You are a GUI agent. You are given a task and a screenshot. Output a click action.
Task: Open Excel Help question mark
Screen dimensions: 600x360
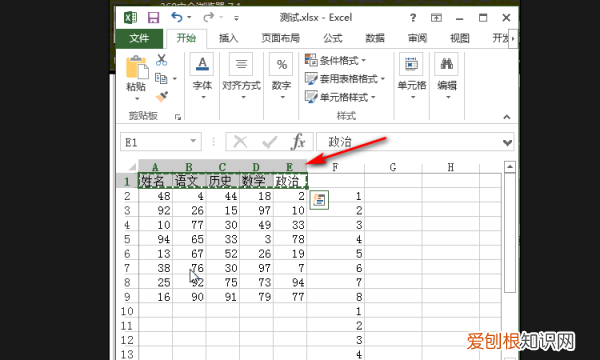412,18
